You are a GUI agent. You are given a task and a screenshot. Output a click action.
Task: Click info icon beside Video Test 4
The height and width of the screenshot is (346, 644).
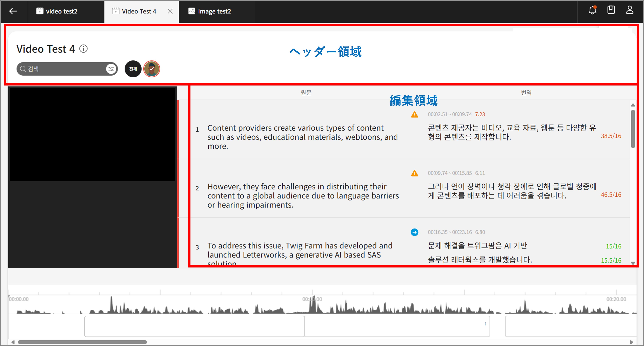84,49
